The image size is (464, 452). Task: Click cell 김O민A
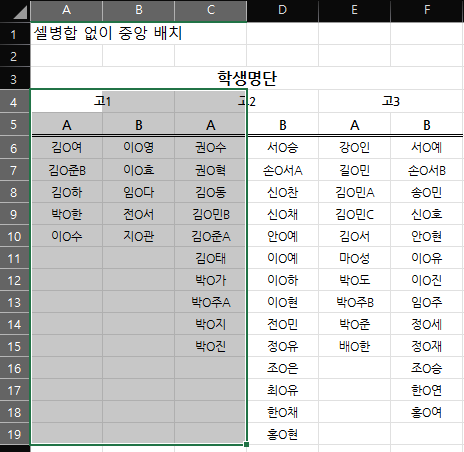pos(354,192)
